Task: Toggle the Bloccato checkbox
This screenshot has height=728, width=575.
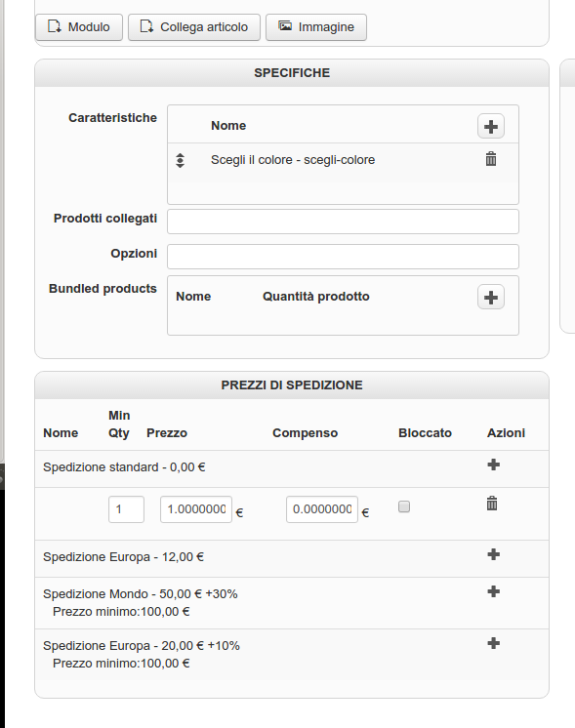Action: point(404,506)
